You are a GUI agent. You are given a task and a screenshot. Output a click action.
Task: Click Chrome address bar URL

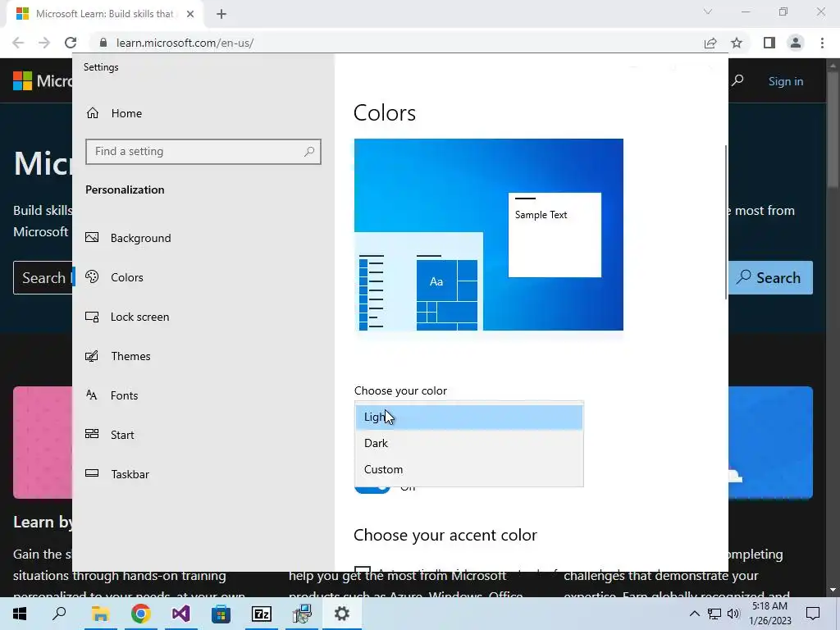[185, 43]
